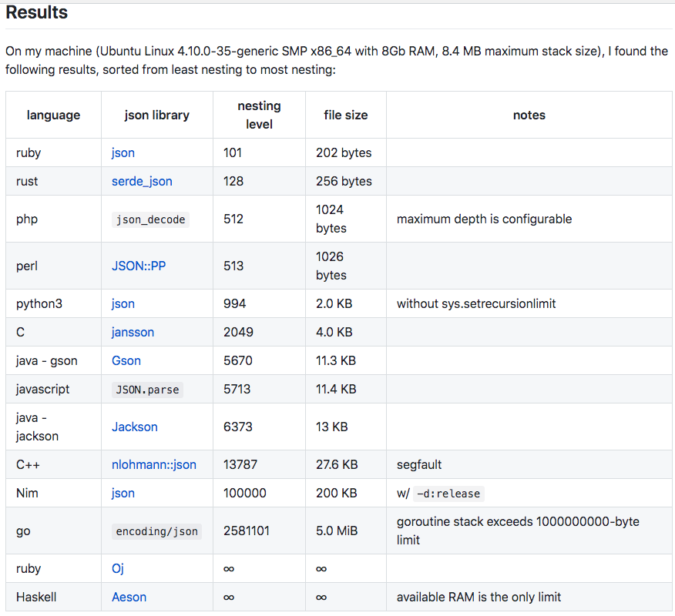Click the Oj link
Screen dimensions: 675x616
[x=118, y=569]
